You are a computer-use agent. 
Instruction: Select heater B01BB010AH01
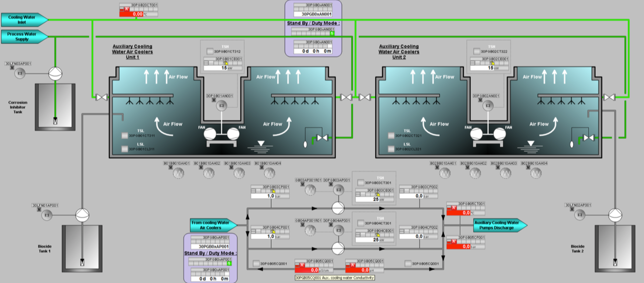pos(180,173)
